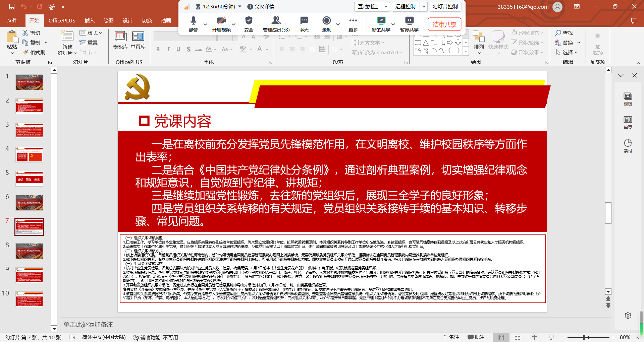Viewport: 644px width, 342px height.
Task: Pause the screen sharing
Action: click(x=409, y=24)
